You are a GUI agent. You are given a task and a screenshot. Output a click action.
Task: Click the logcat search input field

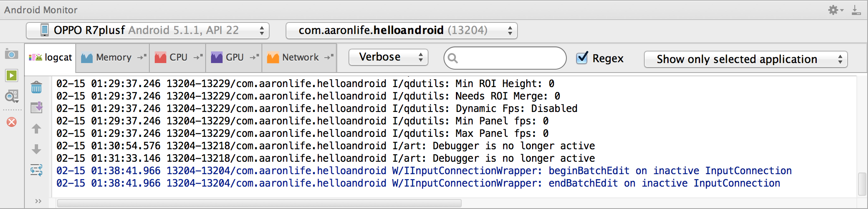[x=505, y=58]
